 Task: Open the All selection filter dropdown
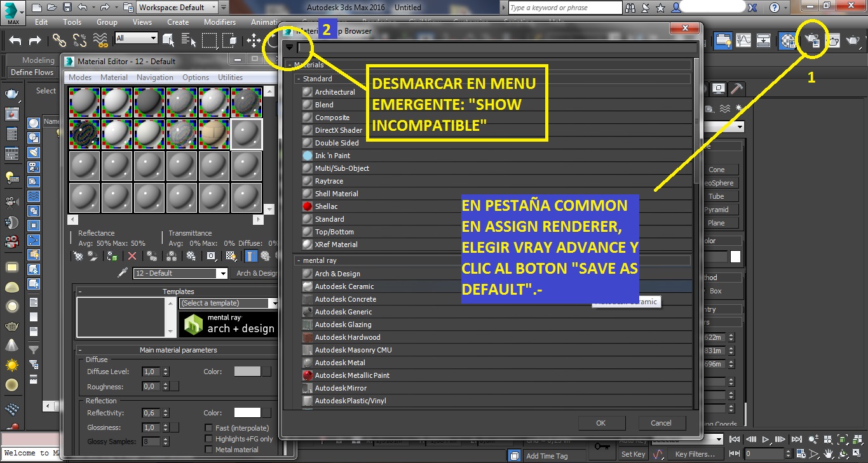[x=136, y=38]
